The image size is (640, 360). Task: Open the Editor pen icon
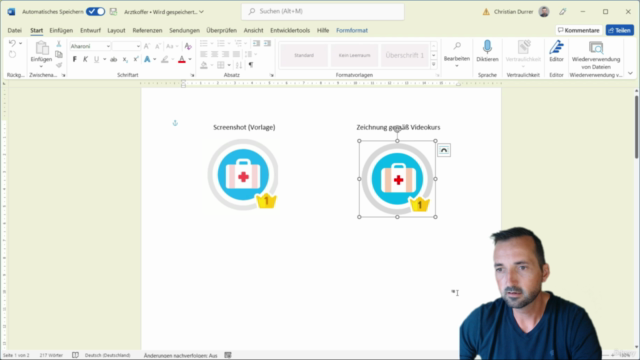(x=556, y=47)
